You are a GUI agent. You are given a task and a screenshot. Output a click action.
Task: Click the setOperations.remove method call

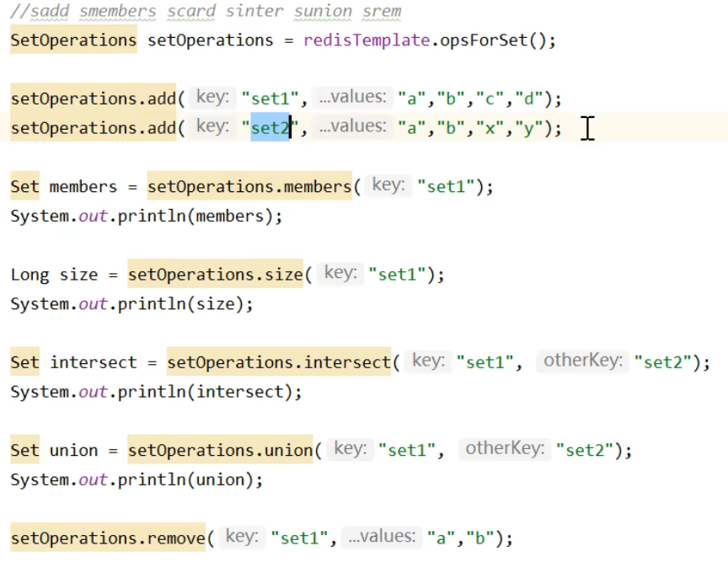coord(108,538)
